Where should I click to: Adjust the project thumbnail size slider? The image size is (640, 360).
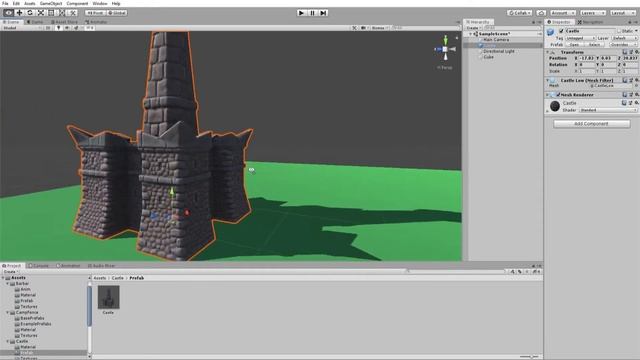(531, 357)
